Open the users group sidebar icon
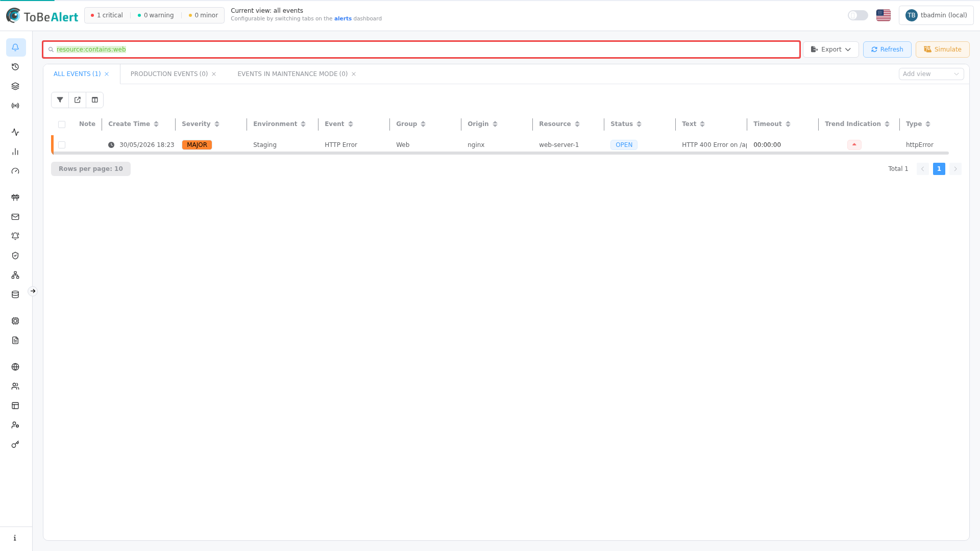 click(15, 386)
